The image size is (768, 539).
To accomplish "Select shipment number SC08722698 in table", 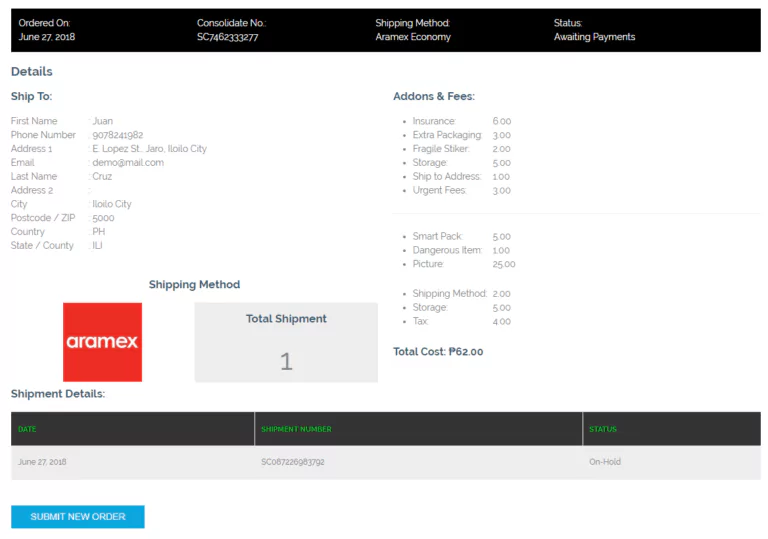I will pyautogui.click(x=292, y=462).
